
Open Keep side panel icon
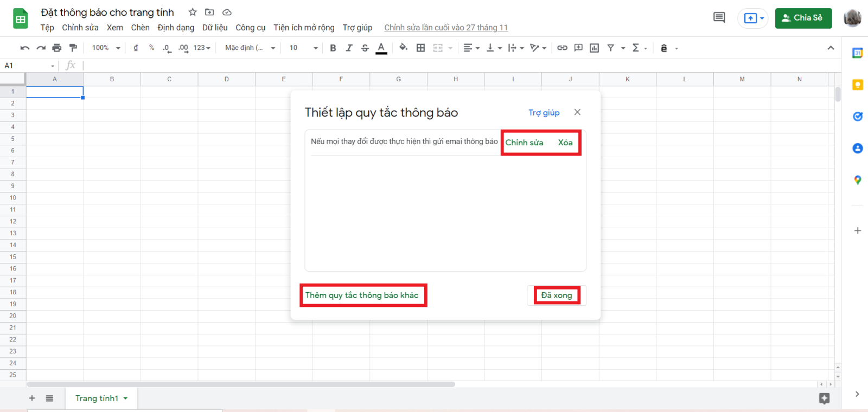point(858,85)
